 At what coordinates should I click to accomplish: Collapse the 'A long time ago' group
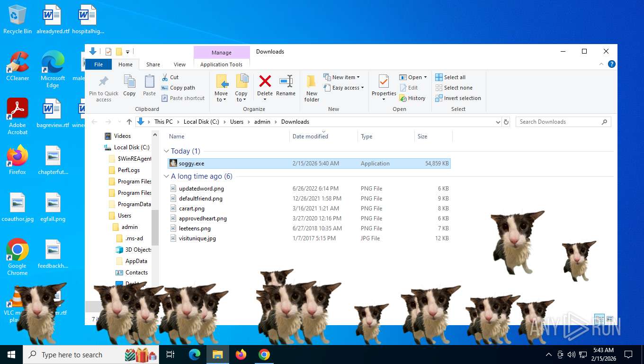pos(166,176)
